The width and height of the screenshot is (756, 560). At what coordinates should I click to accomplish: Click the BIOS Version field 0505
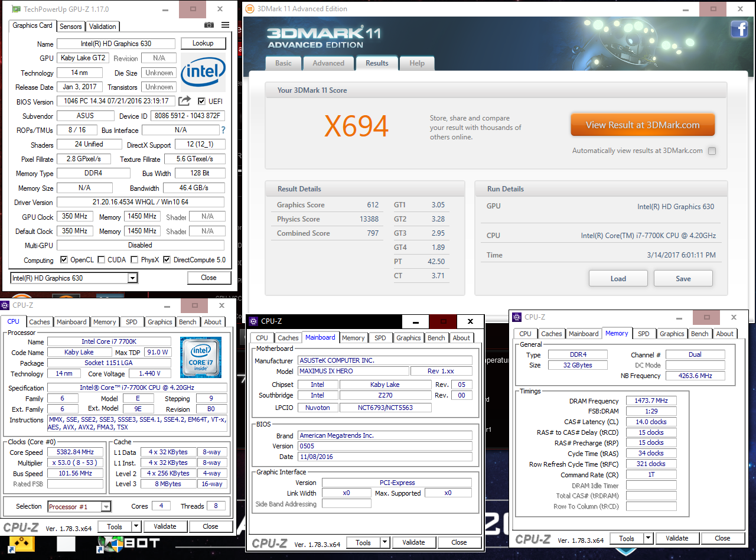(384, 446)
